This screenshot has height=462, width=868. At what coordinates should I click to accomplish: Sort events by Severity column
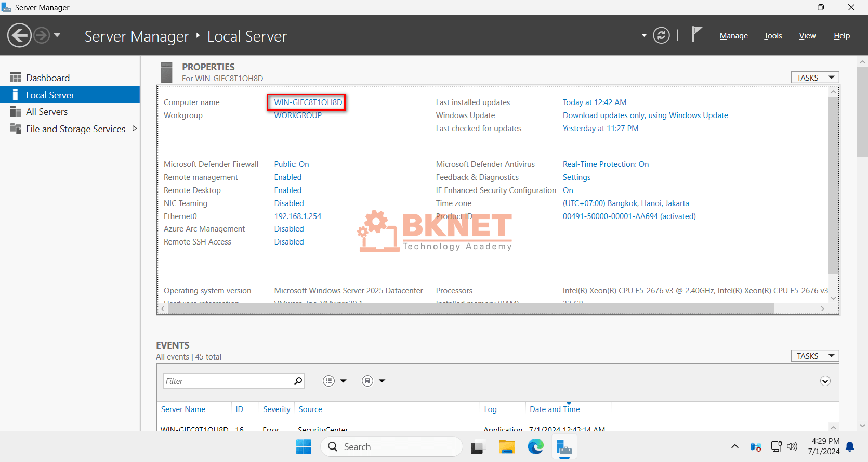coord(277,409)
